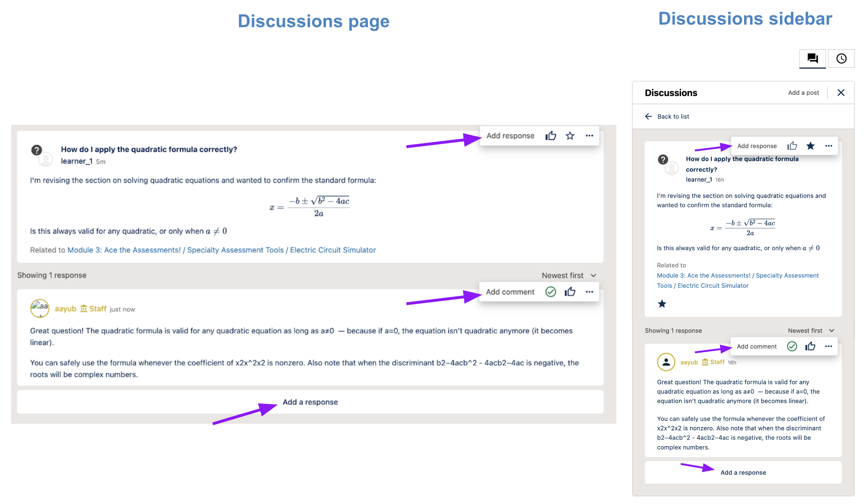The width and height of the screenshot is (865, 504).
Task: Like aayub's response on discussions page
Action: pos(570,292)
